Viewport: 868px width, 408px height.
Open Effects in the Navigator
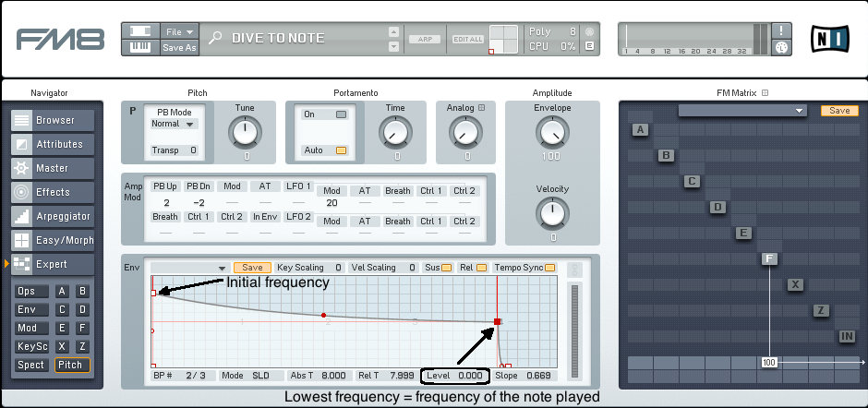pyautogui.click(x=53, y=192)
